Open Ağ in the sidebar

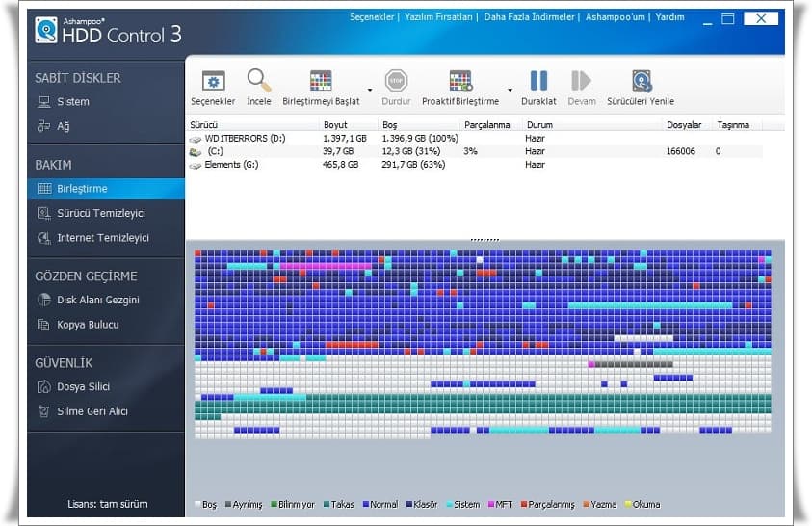53,126
